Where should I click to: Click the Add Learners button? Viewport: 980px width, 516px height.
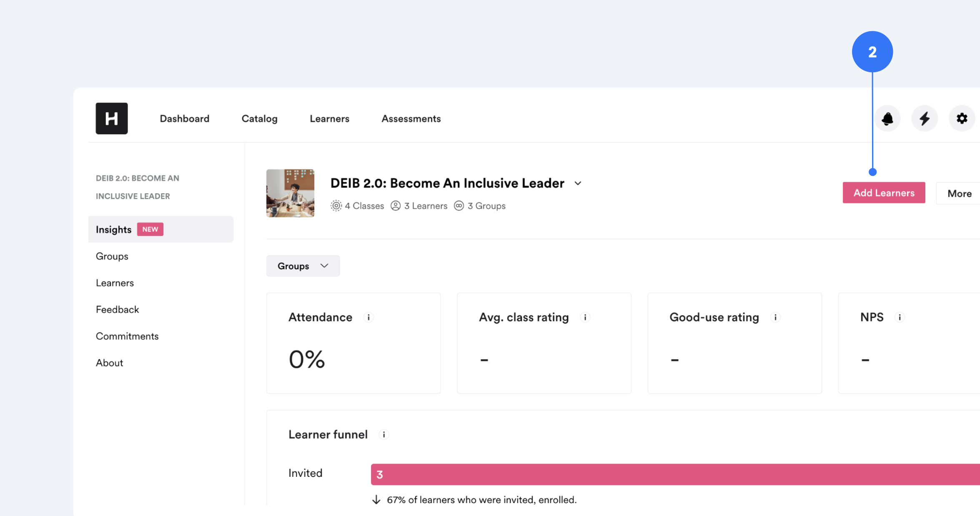(x=884, y=193)
